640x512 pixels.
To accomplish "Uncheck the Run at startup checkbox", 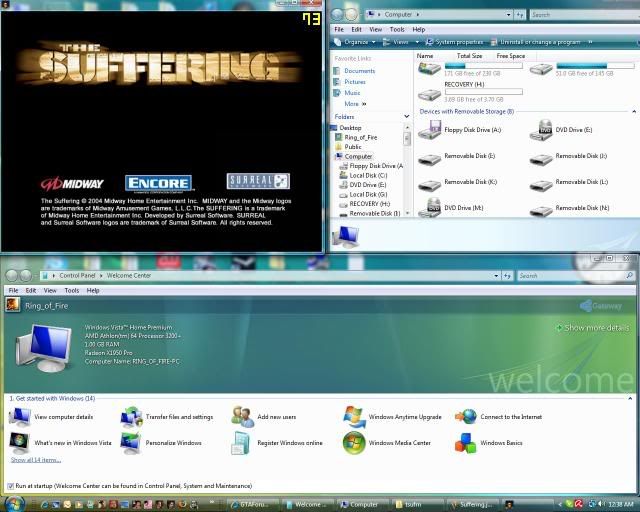I will pyautogui.click(x=9, y=486).
